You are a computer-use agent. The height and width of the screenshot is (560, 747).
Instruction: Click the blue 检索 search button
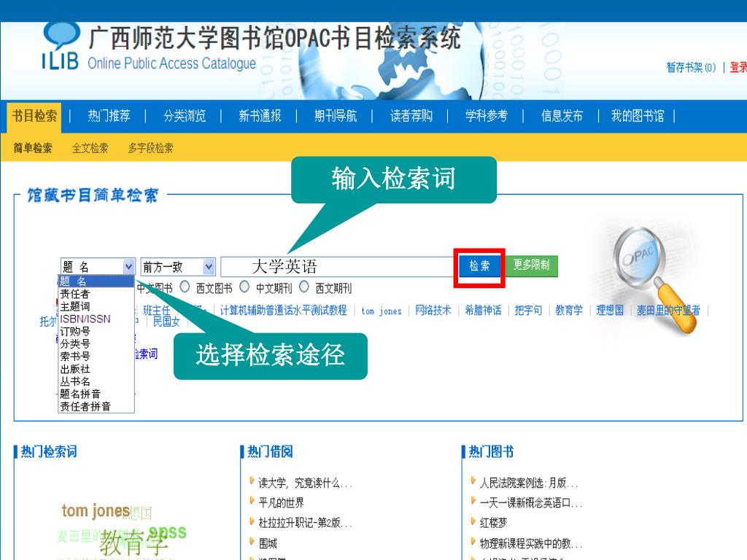[x=479, y=265]
